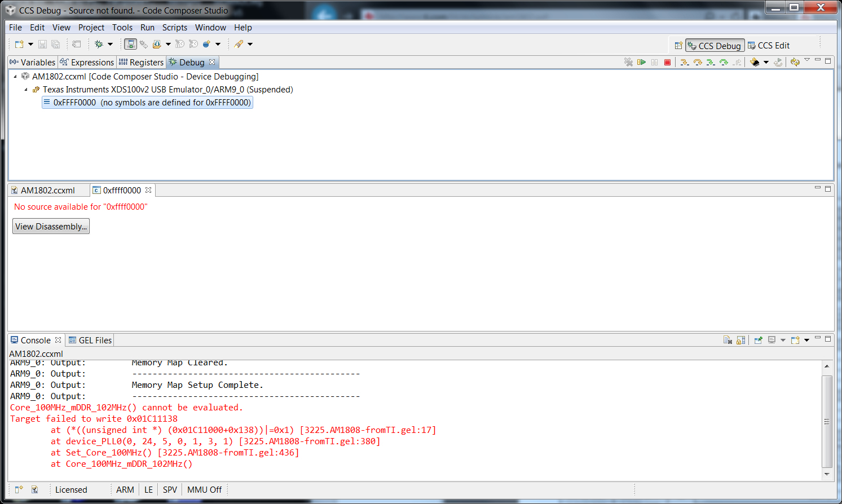
Task: Click the green Resume button
Action: 641,62
